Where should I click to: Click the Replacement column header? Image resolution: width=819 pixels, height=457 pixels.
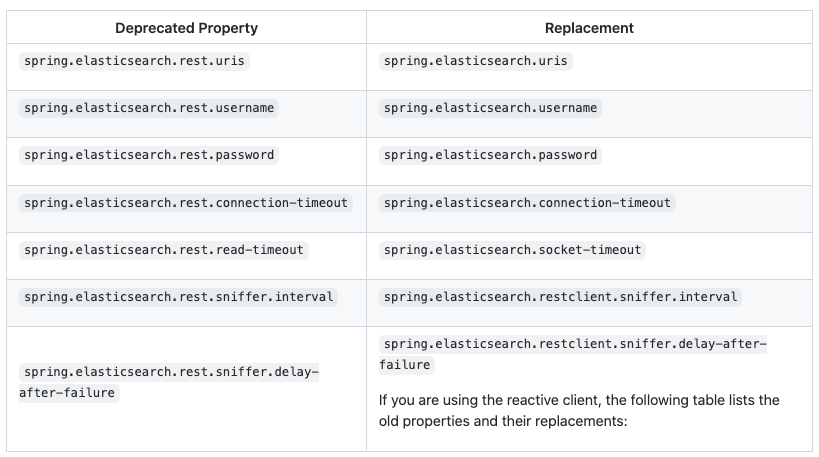tap(589, 28)
